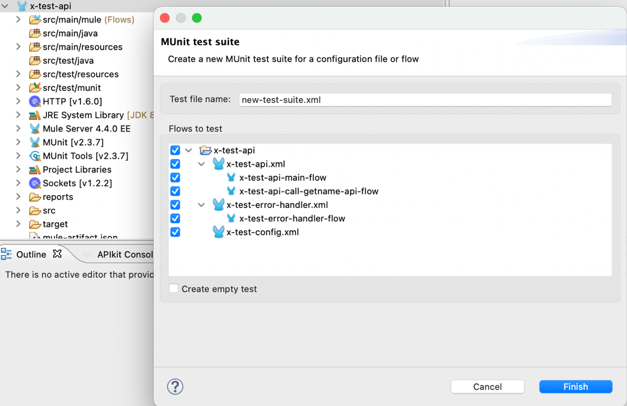Click the src/main/java package folder icon
The image size is (627, 406).
[35, 33]
